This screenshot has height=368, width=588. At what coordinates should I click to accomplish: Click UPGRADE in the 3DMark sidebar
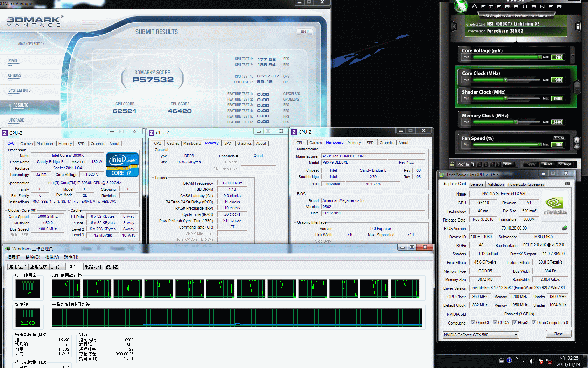(16, 120)
